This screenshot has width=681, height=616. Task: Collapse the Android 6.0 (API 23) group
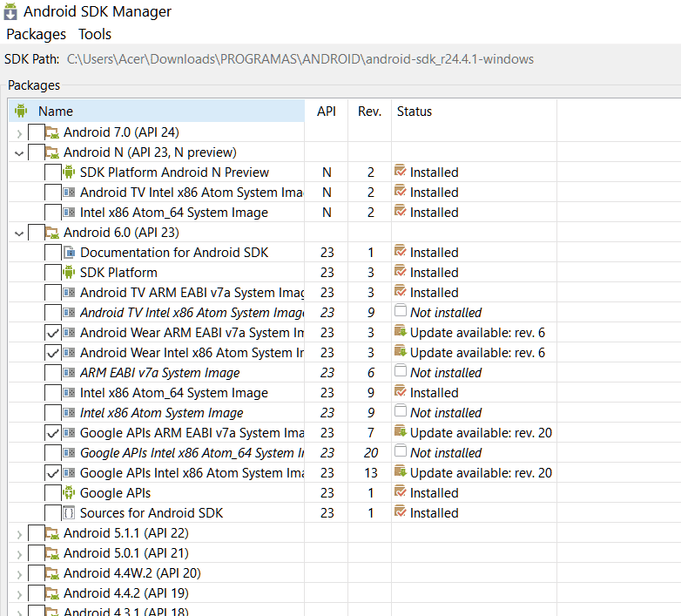(19, 234)
